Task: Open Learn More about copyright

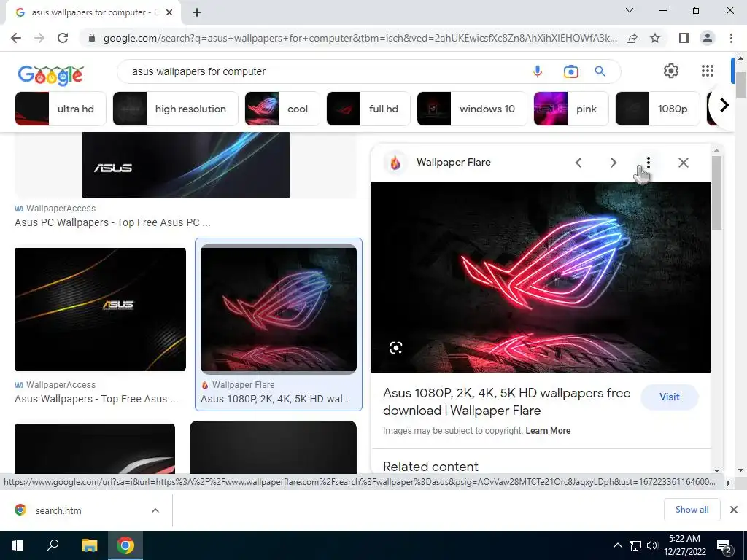Action: [x=548, y=430]
